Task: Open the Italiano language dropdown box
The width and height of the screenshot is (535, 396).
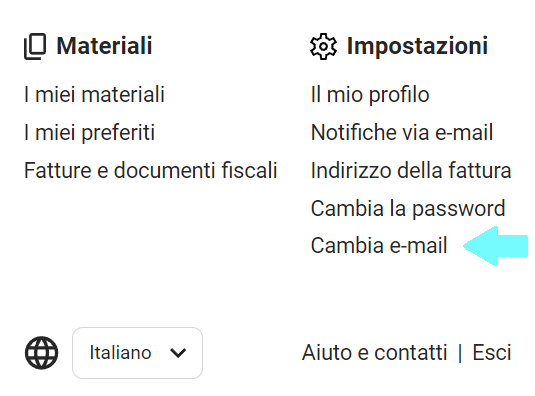Action: tap(138, 353)
